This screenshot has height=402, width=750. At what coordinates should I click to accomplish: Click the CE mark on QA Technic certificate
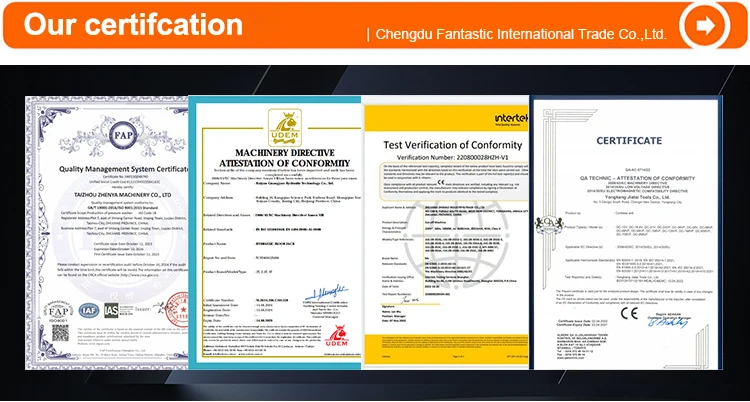click(629, 313)
